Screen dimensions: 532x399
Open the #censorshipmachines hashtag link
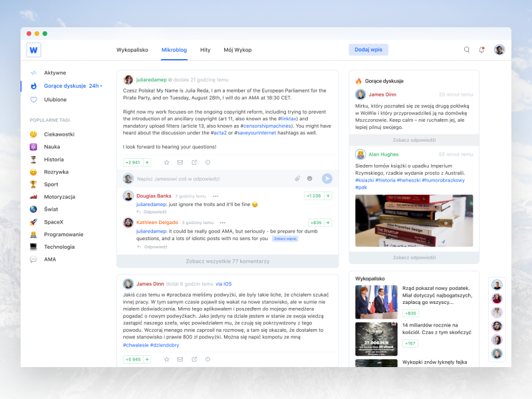click(265, 126)
